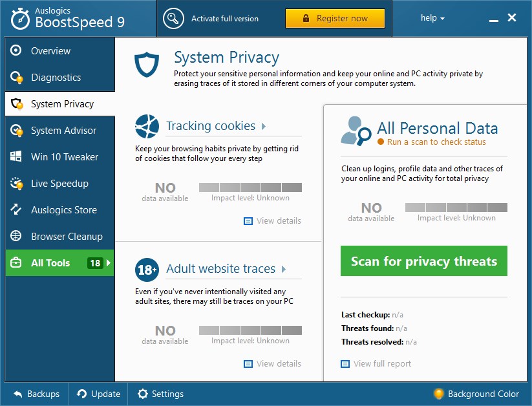532x406 pixels.
Task: Select Live Speedup in sidebar
Action: 59,184
